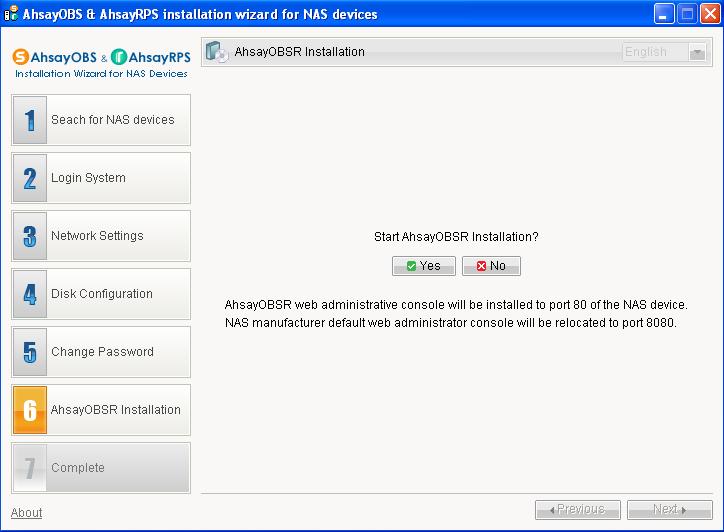Minimize the installation wizard window
This screenshot has width=724, height=532.
coord(664,13)
